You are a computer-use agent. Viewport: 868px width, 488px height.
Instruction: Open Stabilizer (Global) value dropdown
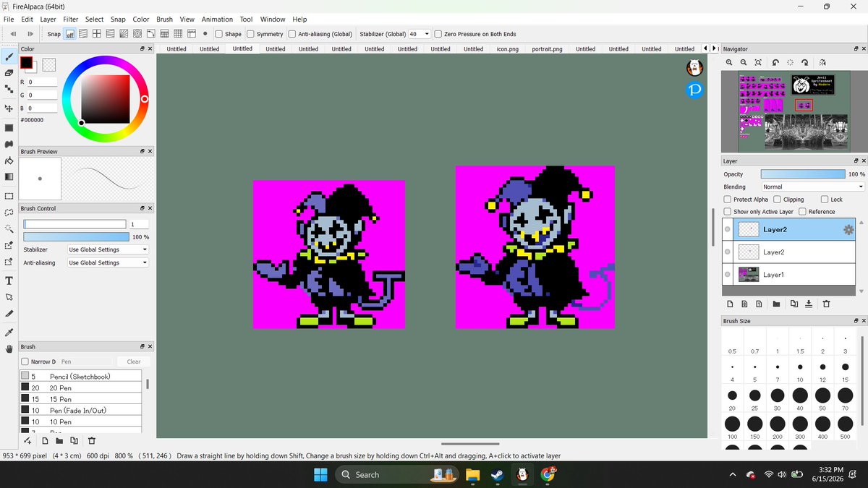click(427, 34)
